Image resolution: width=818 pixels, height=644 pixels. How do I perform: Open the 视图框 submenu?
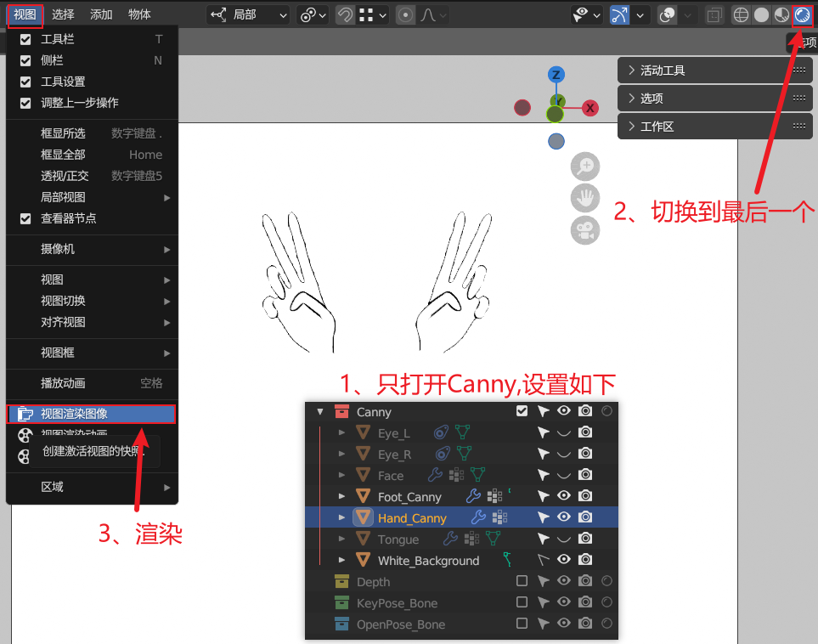tap(92, 353)
